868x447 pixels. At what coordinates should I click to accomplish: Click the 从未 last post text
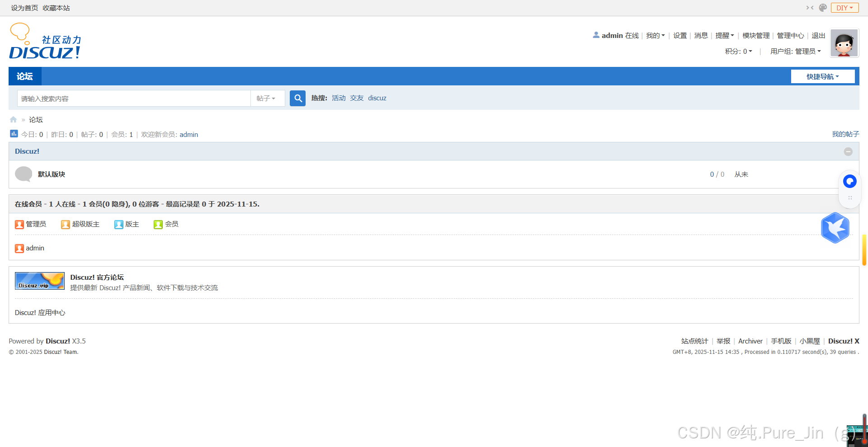(741, 174)
